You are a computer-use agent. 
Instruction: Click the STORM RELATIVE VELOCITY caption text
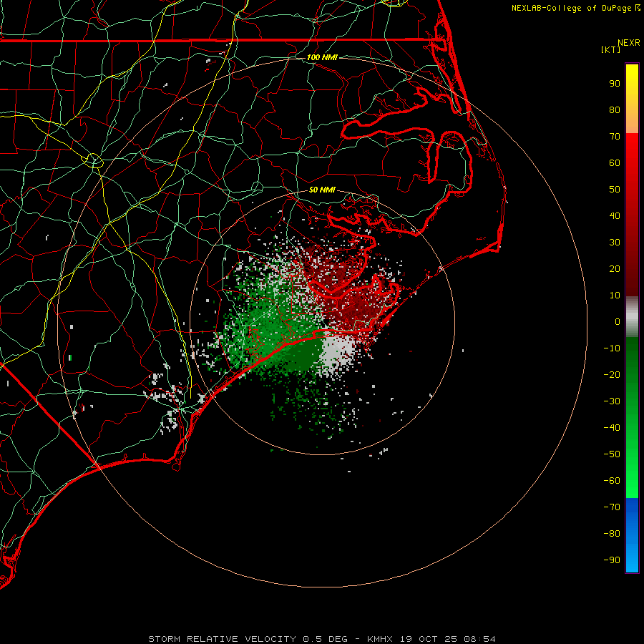(223, 639)
